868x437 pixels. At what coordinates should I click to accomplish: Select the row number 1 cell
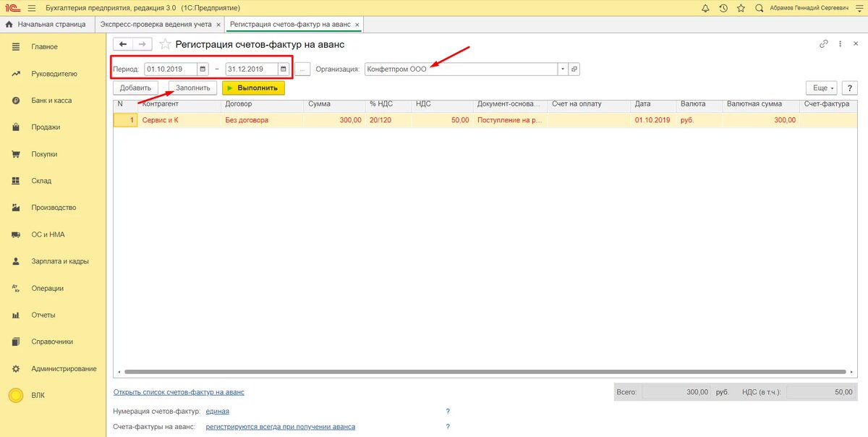point(126,120)
